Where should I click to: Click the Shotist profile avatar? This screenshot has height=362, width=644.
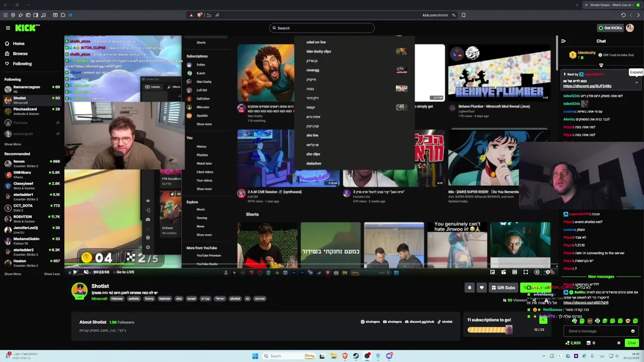[x=79, y=291]
